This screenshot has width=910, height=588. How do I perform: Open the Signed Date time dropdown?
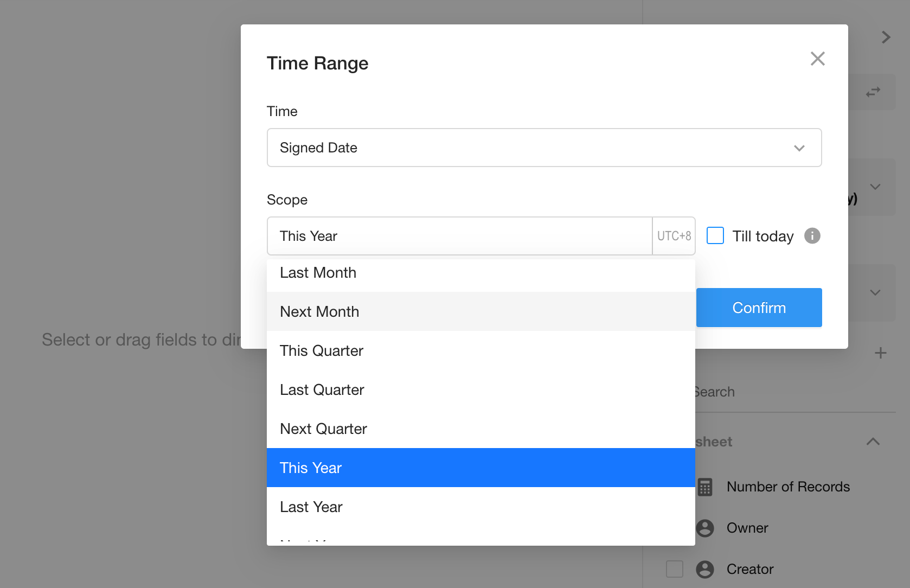point(544,148)
